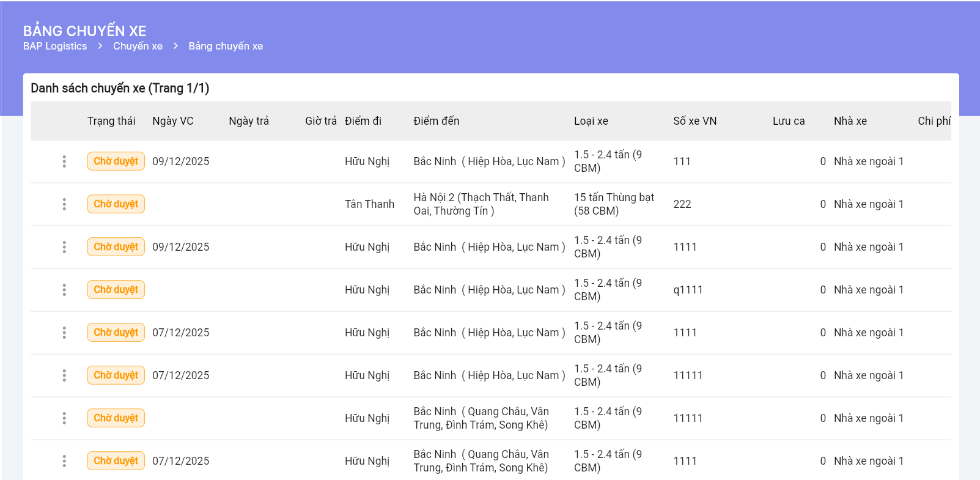Go to BAP Logistics breadcrumb link

pyautogui.click(x=55, y=46)
